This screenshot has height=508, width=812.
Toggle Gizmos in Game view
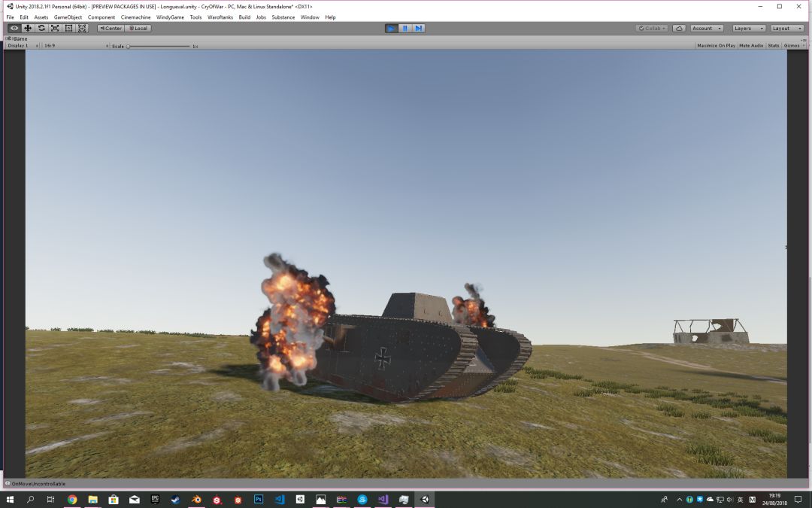tap(791, 46)
